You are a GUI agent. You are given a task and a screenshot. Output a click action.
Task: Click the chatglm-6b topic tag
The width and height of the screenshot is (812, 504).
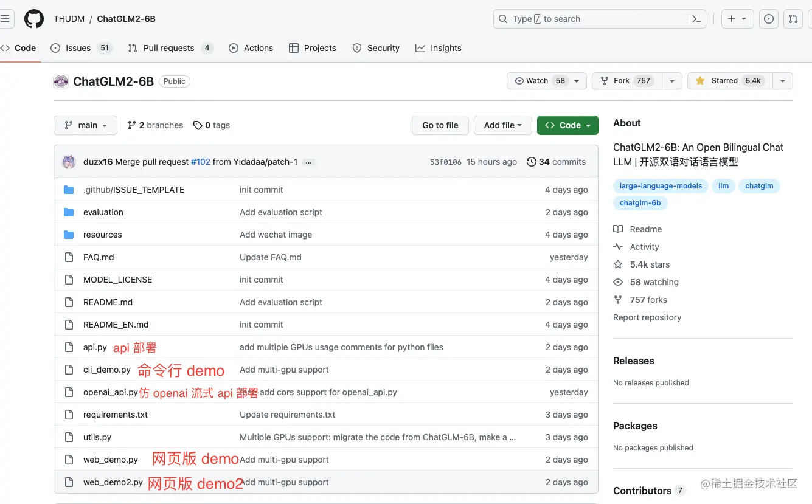(x=640, y=203)
